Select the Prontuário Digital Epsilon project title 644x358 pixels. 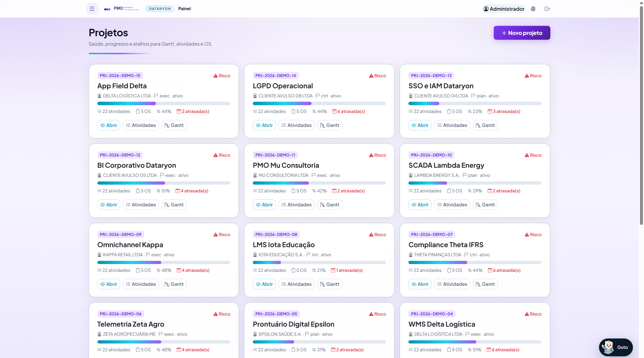click(294, 324)
